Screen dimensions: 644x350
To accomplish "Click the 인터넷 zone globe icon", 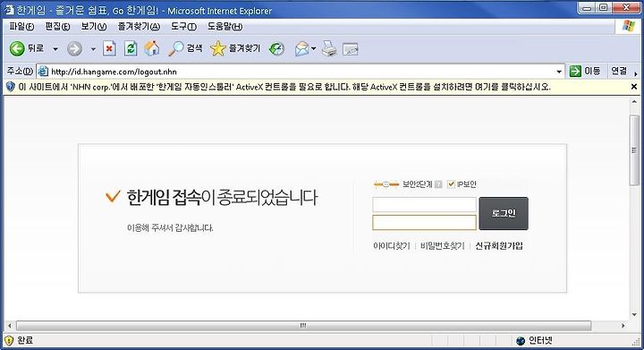I will [521, 340].
